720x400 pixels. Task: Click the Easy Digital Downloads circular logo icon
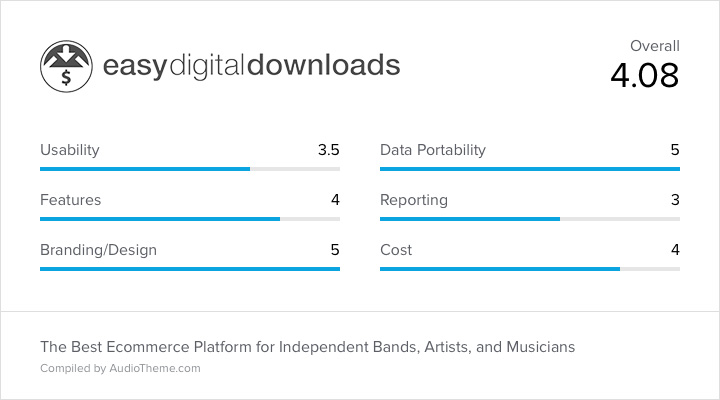pyautogui.click(x=66, y=66)
